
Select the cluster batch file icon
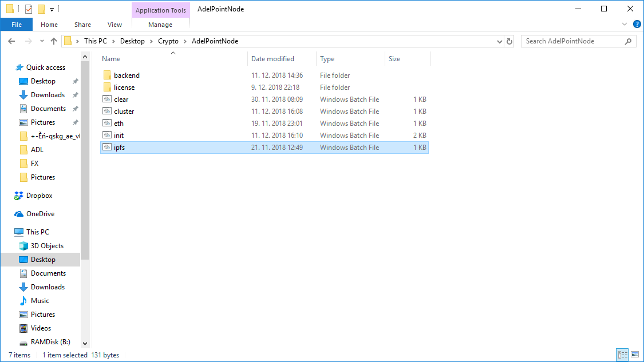click(107, 111)
